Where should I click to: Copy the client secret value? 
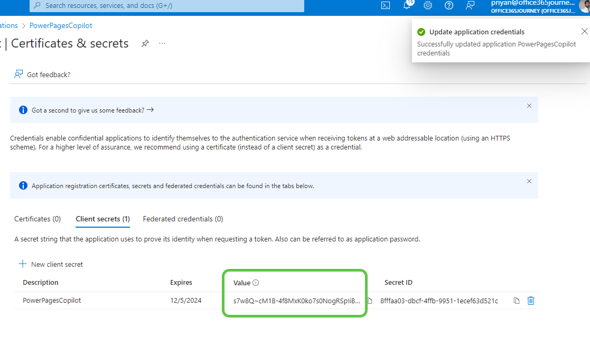pyautogui.click(x=370, y=301)
